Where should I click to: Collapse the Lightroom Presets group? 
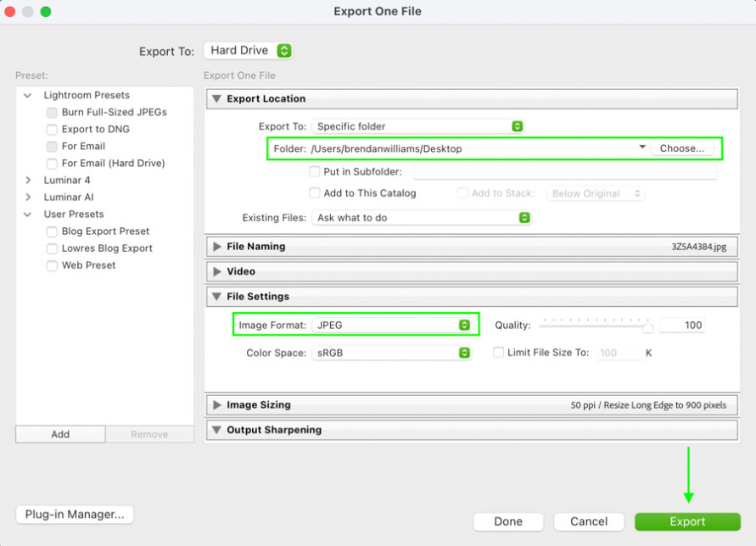(x=28, y=96)
